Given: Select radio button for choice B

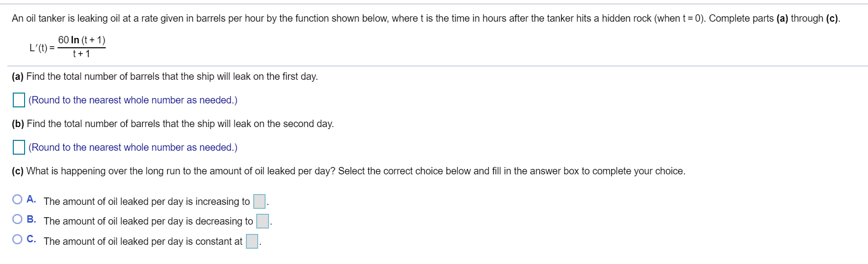Looking at the screenshot, I should [x=18, y=219].
